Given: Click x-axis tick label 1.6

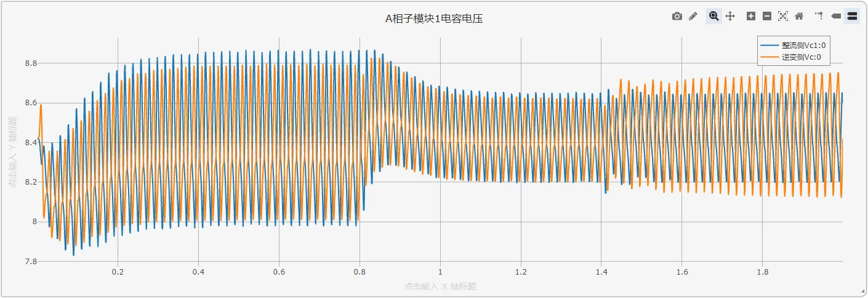Looking at the screenshot, I should [x=682, y=272].
